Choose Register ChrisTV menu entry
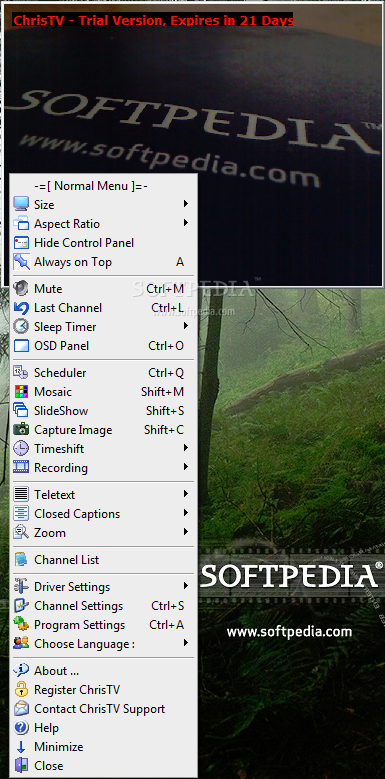 103,690
